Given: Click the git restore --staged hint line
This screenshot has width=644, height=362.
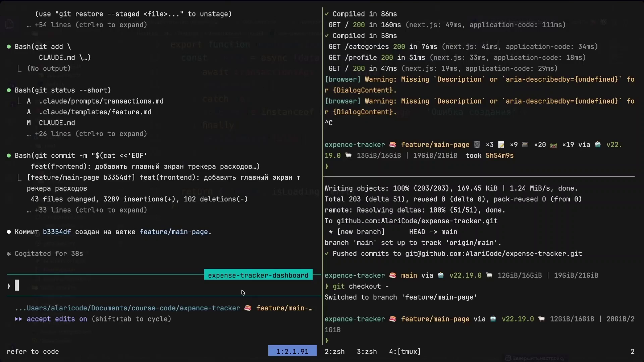Looking at the screenshot, I should click(x=133, y=14).
